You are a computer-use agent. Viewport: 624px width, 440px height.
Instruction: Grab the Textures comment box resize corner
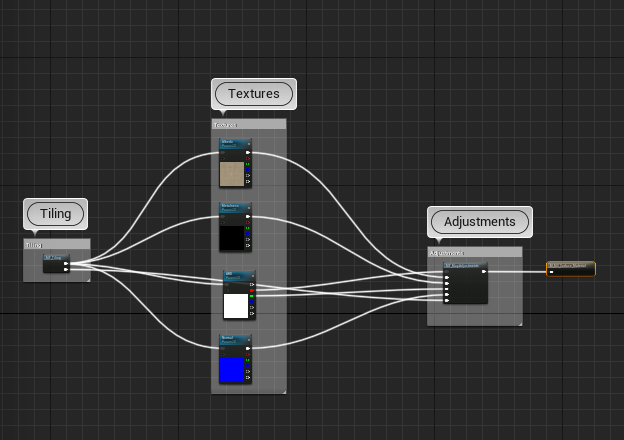tap(284, 392)
